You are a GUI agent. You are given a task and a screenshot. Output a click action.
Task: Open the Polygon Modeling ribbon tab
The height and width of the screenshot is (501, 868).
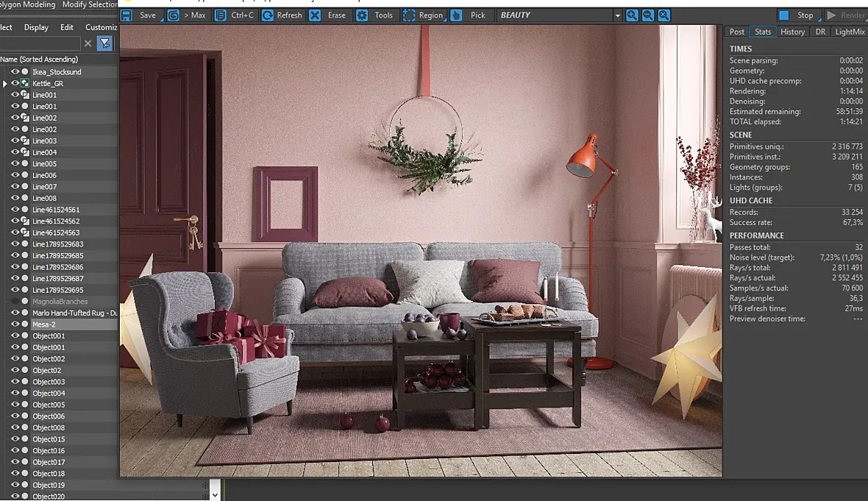[28, 4]
